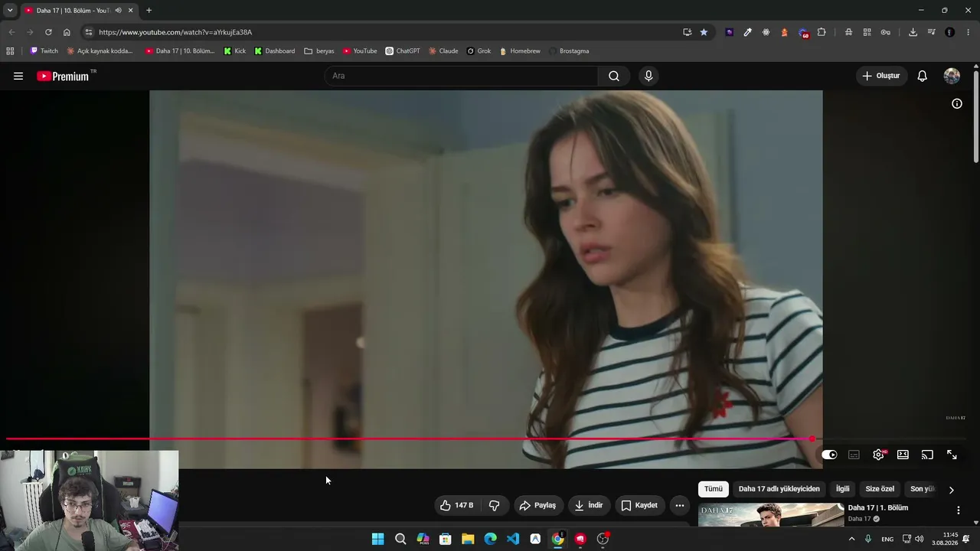Open Chrome downloads icon

coord(913,32)
